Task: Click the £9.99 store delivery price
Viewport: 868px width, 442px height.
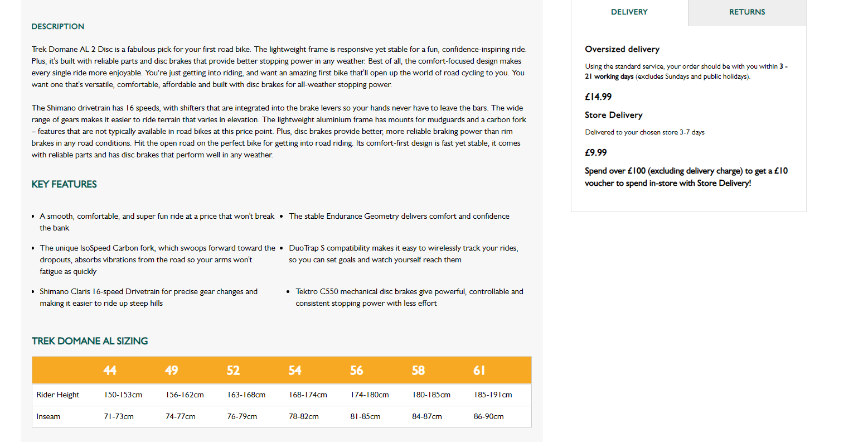Action: click(x=596, y=152)
